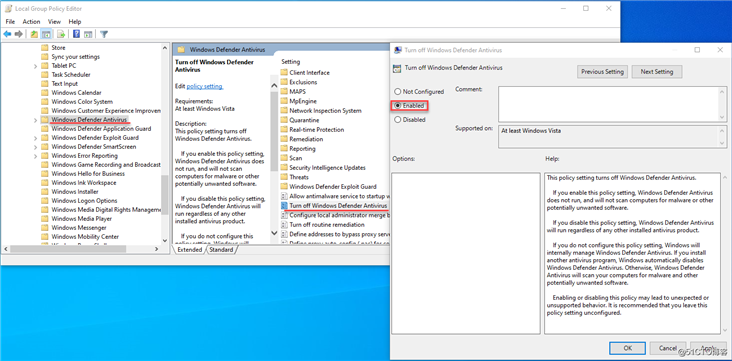Click the Help text scroll-up arrow
732x361 pixels.
pyautogui.click(x=724, y=177)
